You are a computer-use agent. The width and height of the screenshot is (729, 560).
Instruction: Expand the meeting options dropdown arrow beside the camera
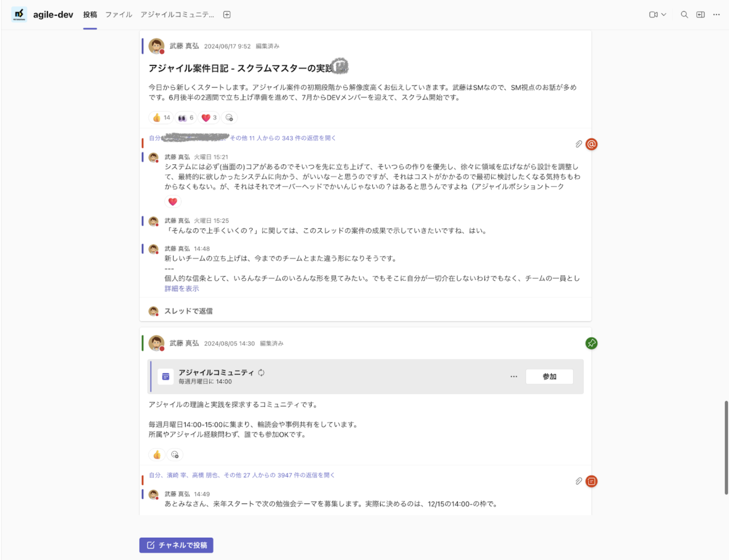click(664, 15)
